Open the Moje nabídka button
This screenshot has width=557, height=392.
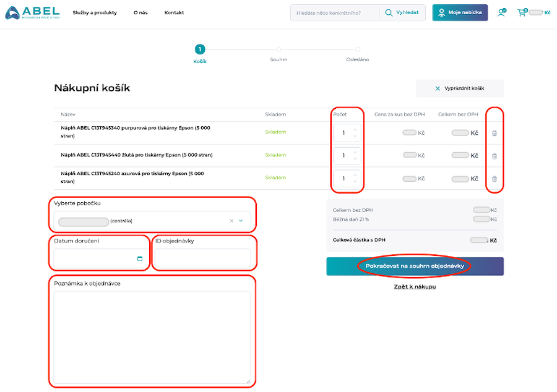(460, 13)
